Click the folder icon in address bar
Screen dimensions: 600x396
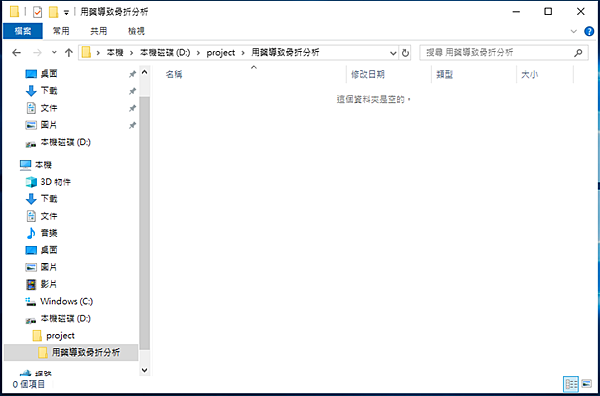point(87,53)
